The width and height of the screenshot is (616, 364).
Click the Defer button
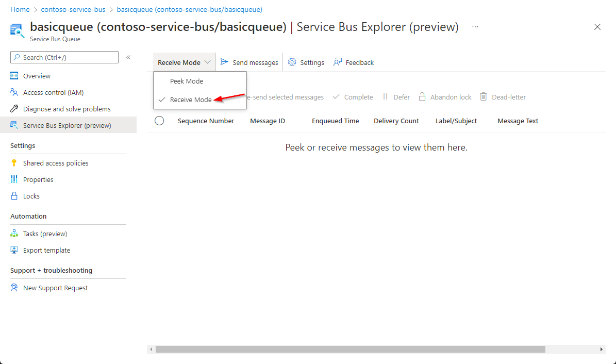pyautogui.click(x=396, y=97)
